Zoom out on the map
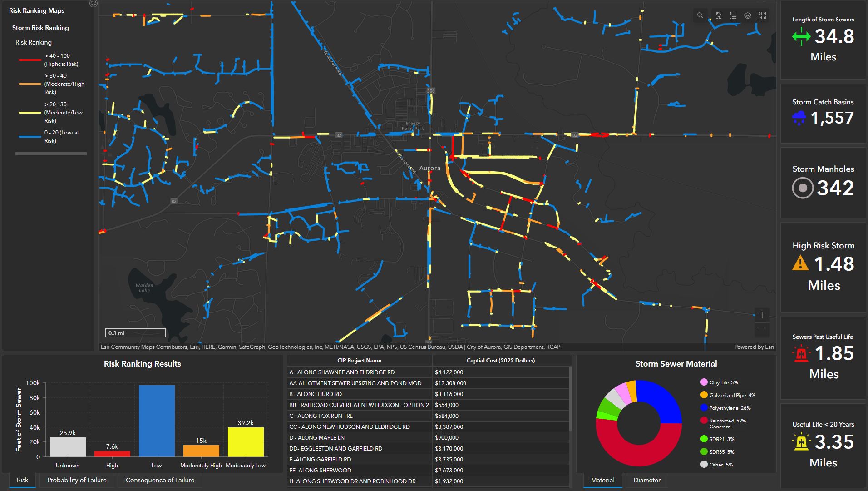This screenshot has height=491, width=868. (x=762, y=330)
